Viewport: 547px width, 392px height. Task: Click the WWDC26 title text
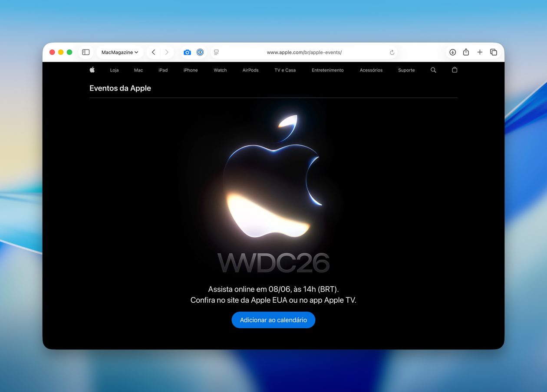[x=273, y=263]
